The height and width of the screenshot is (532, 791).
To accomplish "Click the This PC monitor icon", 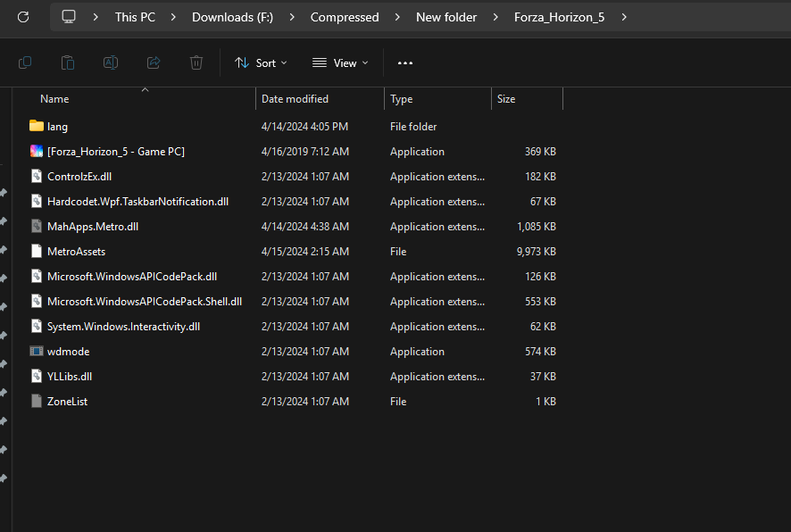I will coord(69,17).
